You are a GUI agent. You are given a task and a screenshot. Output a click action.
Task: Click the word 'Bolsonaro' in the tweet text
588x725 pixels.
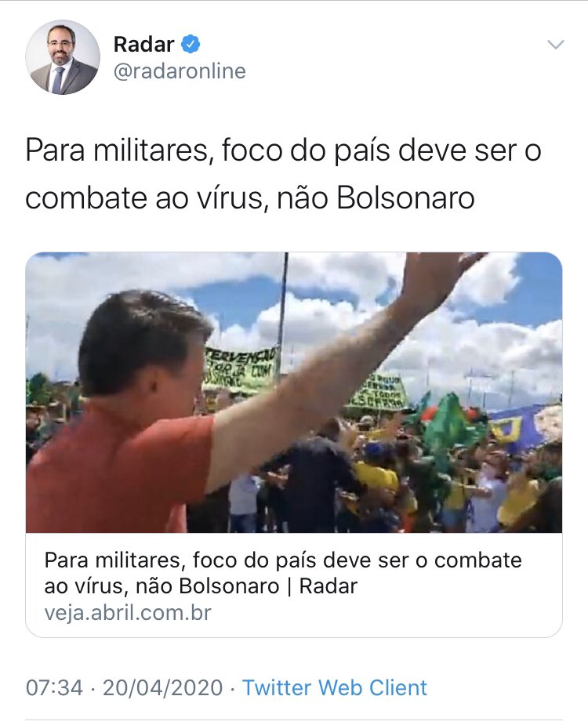(405, 198)
